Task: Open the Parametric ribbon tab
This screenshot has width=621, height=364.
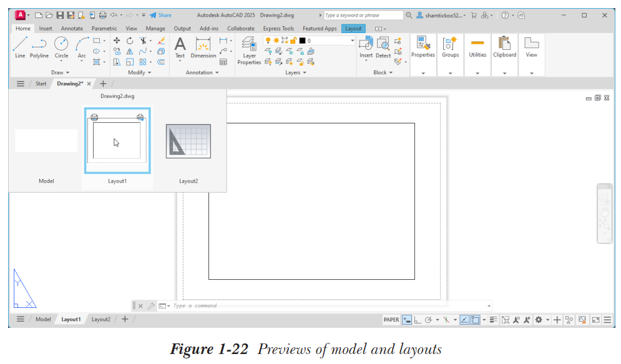Action: click(104, 29)
